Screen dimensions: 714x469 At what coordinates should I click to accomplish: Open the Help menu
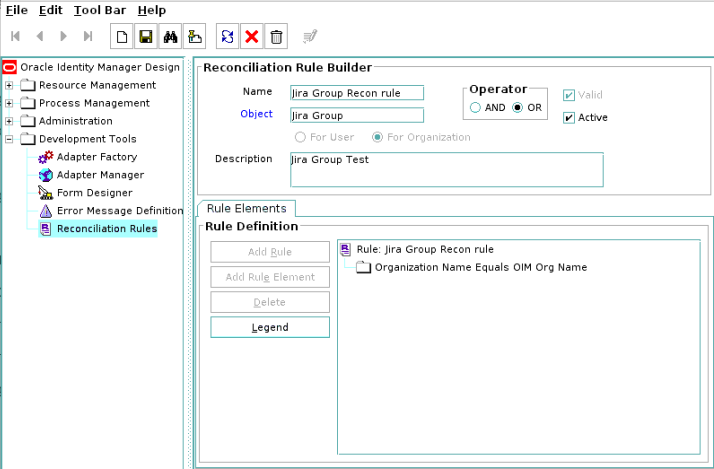pyautogui.click(x=152, y=10)
